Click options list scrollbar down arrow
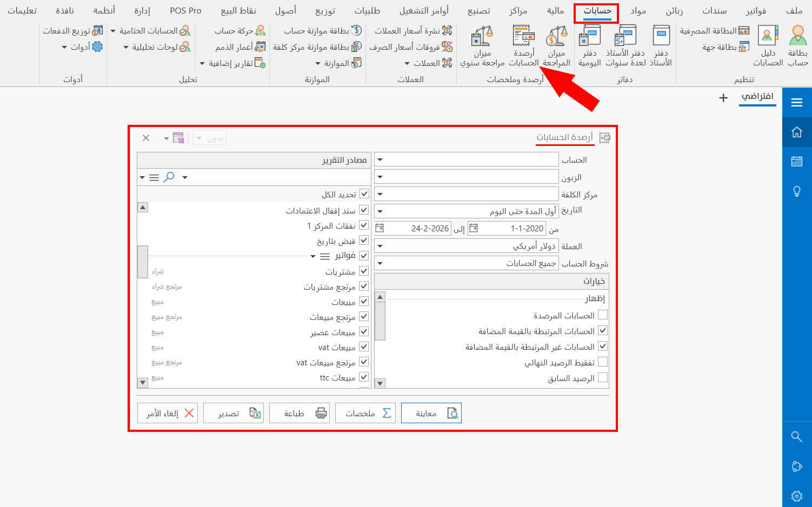This screenshot has height=507, width=812. [x=380, y=383]
